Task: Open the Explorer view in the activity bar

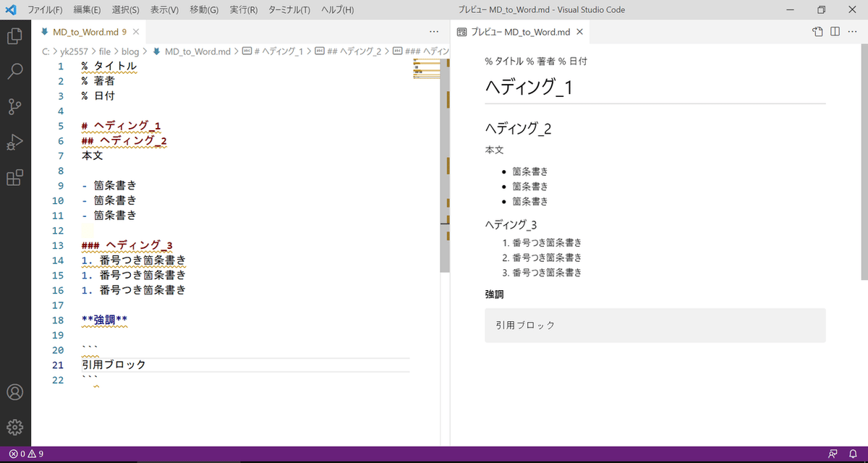Action: coord(14,35)
